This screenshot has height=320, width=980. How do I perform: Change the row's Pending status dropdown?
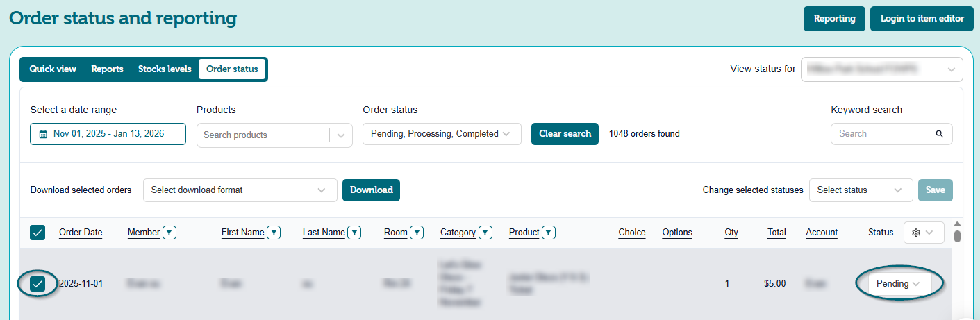pos(898,283)
